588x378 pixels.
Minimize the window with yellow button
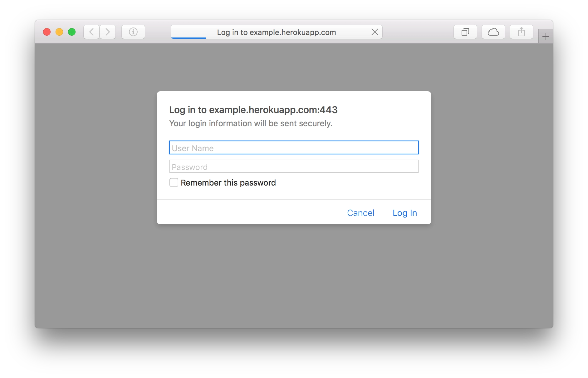click(59, 32)
